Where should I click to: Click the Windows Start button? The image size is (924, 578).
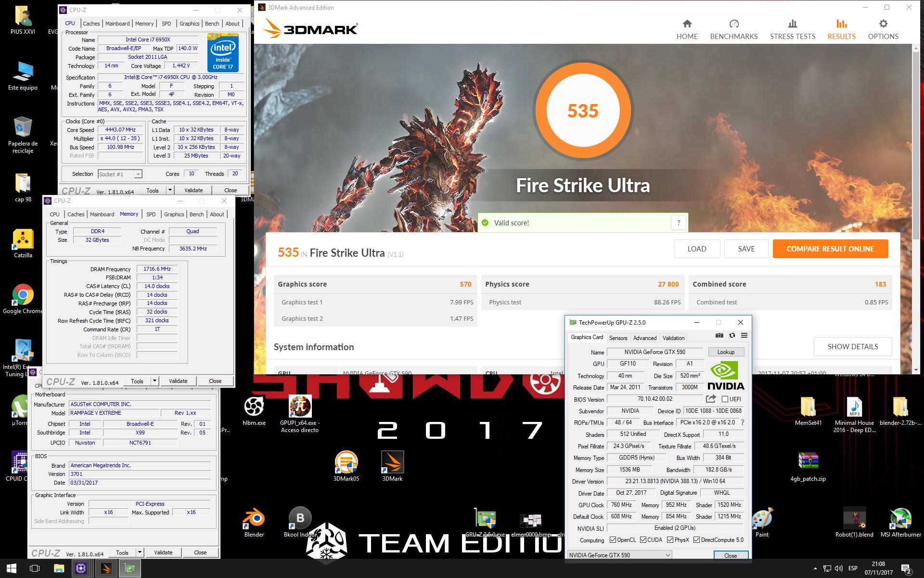[12, 568]
